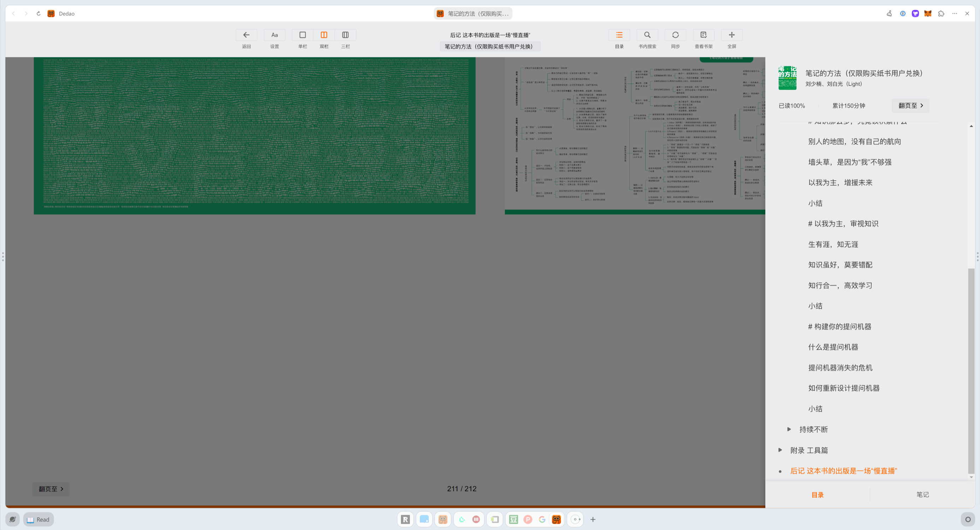The height and width of the screenshot is (530, 980).
Task: Toggle the 目录 contents list icon
Action: pos(619,35)
